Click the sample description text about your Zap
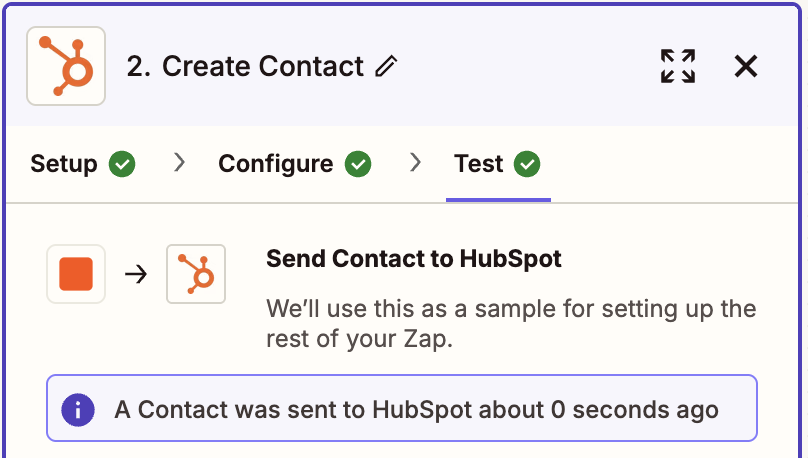The image size is (808, 458). pos(511,323)
